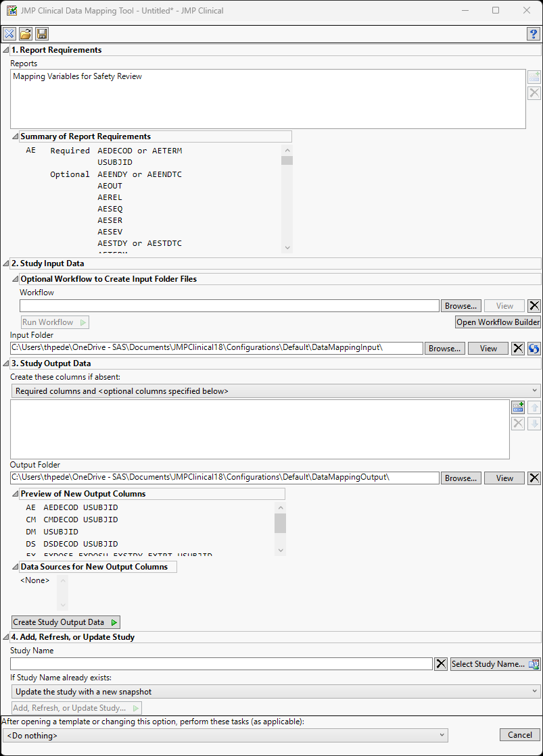Open the 'Create these columns if absent' dropdown
The image size is (543, 756).
click(x=276, y=391)
